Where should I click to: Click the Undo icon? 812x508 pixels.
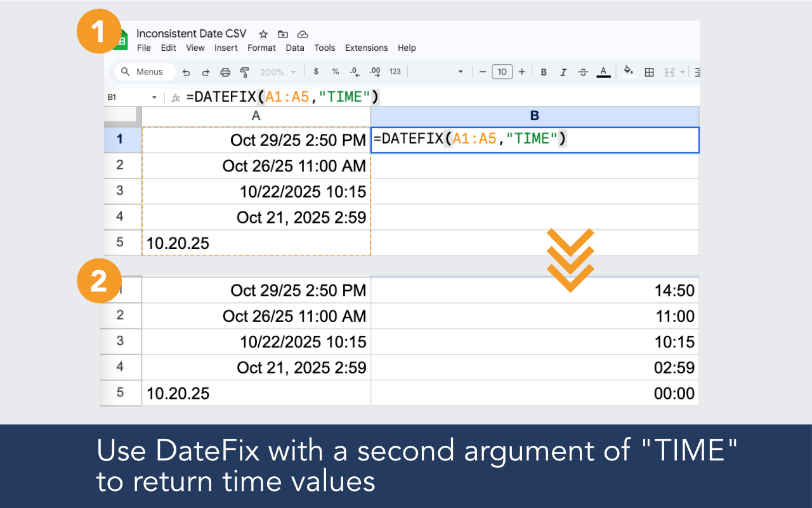pyautogui.click(x=186, y=72)
